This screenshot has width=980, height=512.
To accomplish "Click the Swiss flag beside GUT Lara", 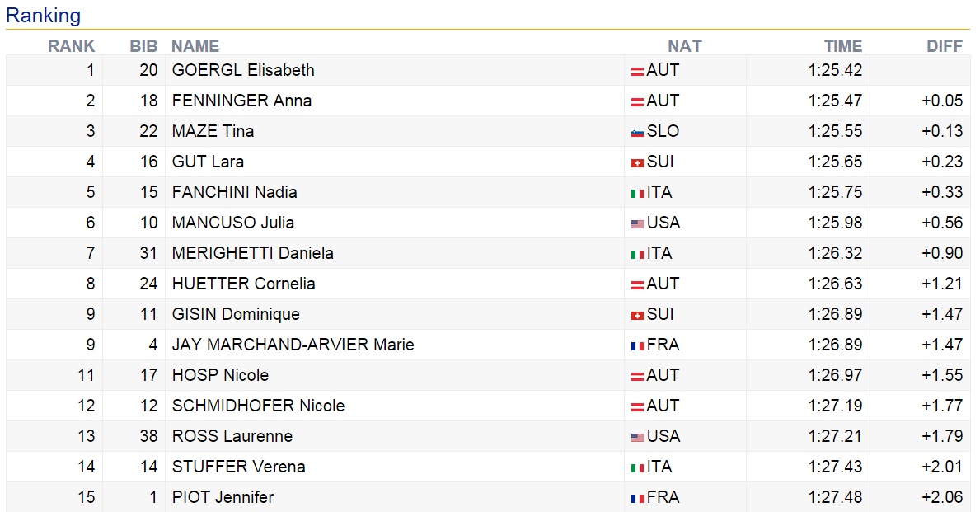I will (636, 162).
